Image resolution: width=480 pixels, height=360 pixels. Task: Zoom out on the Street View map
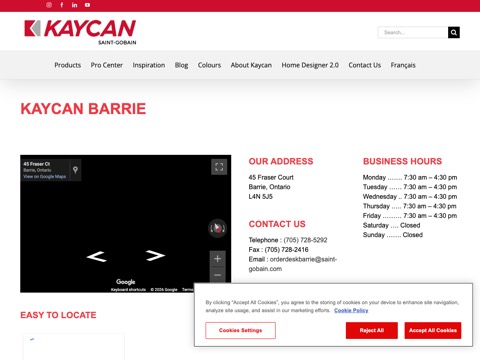tap(218, 275)
